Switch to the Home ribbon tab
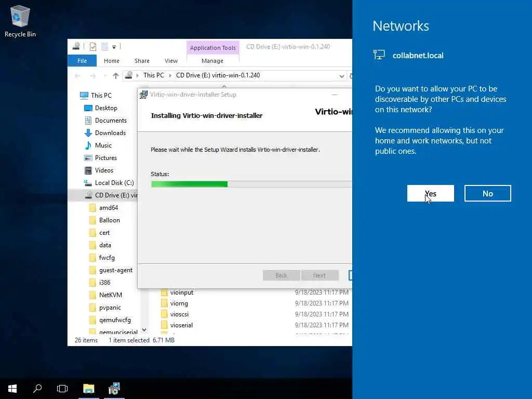This screenshot has width=532, height=399. pyautogui.click(x=112, y=61)
